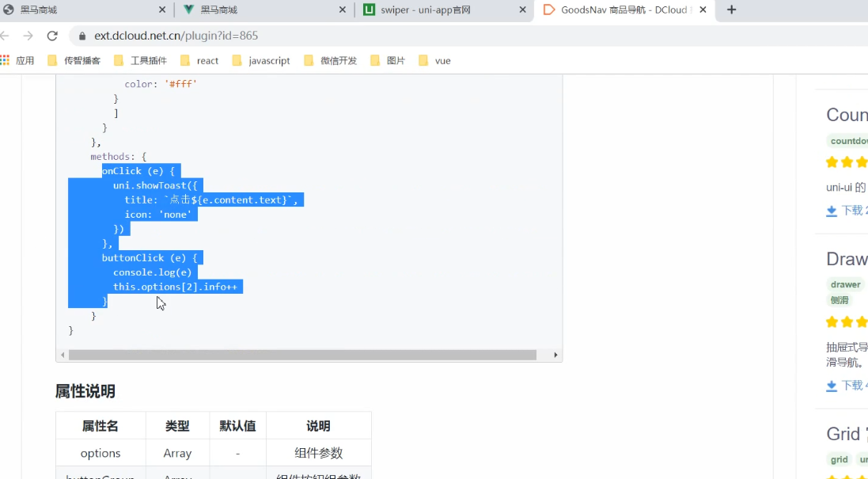
Task: Open the 传智播客 bookmark folder
Action: [x=74, y=60]
